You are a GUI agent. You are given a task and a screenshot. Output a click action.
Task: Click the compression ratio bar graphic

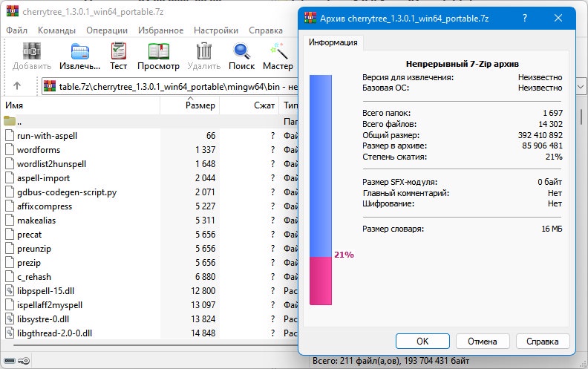321,190
